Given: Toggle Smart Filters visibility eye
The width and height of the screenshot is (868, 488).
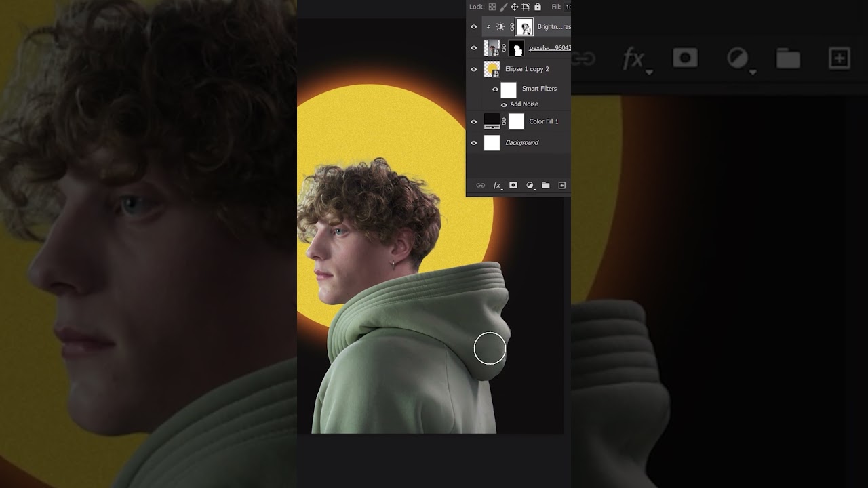Looking at the screenshot, I should [495, 89].
